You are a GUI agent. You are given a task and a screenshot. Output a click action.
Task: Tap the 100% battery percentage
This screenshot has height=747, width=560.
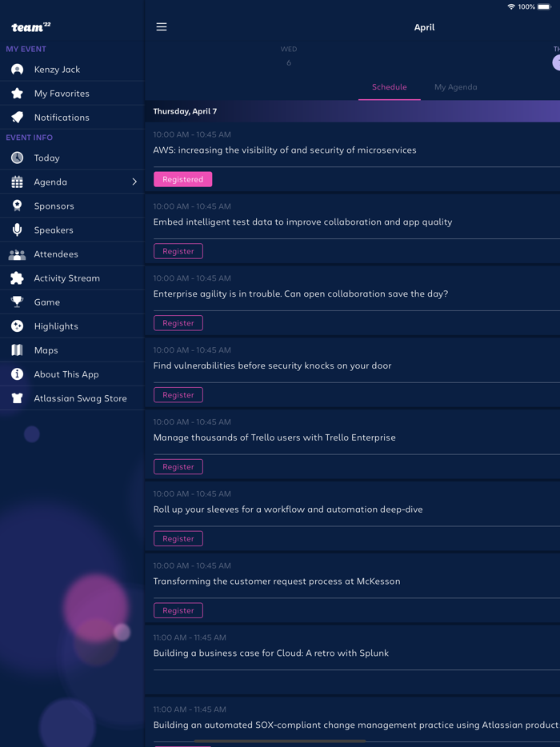526,6
